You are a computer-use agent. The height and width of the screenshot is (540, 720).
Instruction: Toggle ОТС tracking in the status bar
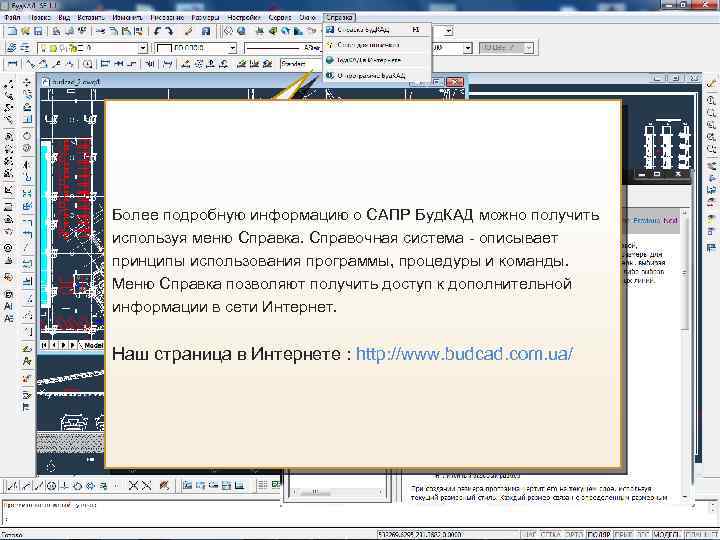tap(643, 534)
